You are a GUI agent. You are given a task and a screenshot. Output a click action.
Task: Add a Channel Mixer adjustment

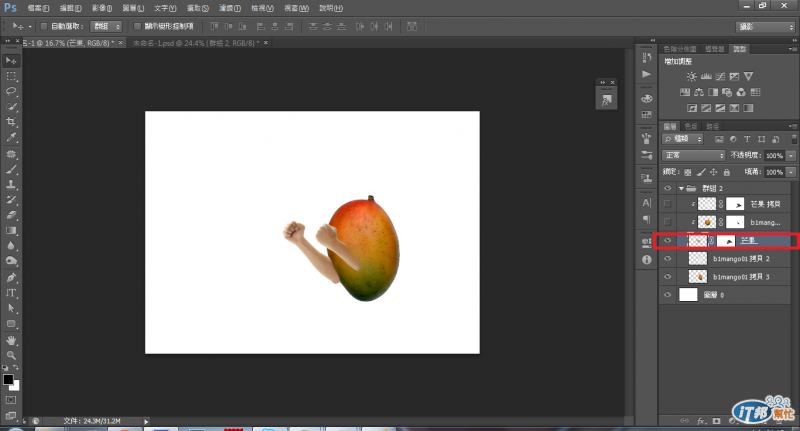click(x=741, y=92)
